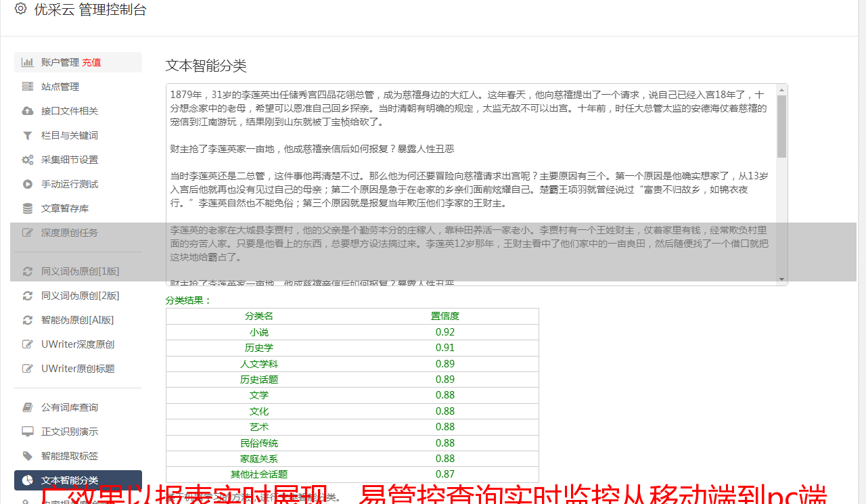Open 账户管理 in the sidebar

[x=60, y=62]
